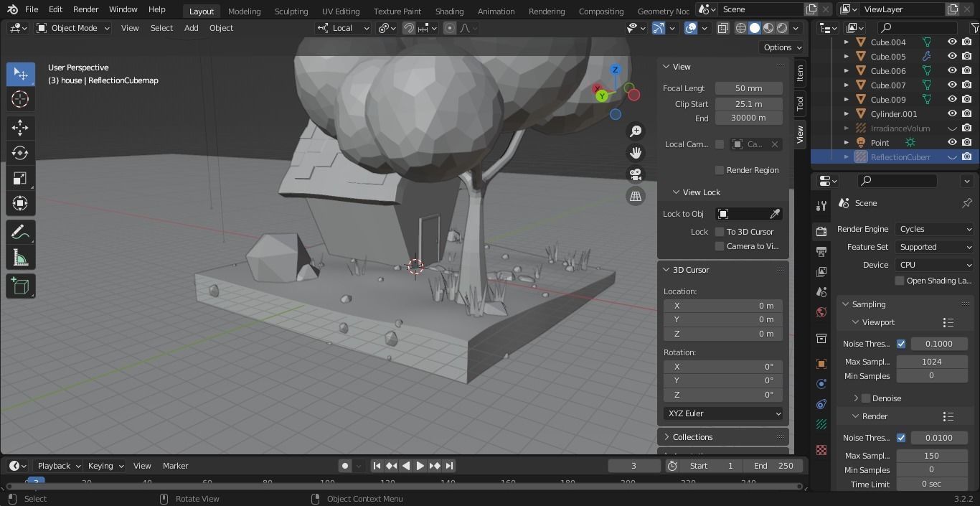Toggle snapping magnet icon
This screenshot has width=980, height=506.
pos(408,28)
